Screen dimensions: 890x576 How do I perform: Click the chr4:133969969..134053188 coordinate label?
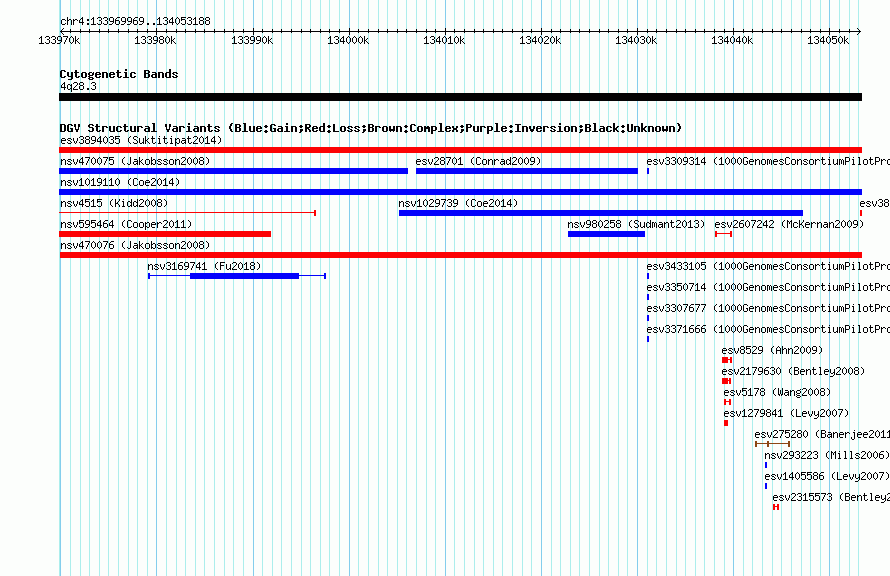135,21
